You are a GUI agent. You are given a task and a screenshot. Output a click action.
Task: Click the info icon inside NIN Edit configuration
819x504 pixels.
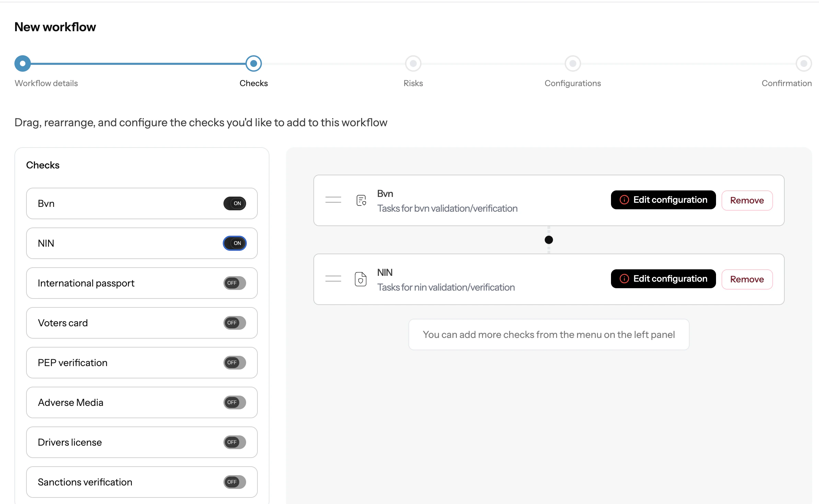point(624,279)
